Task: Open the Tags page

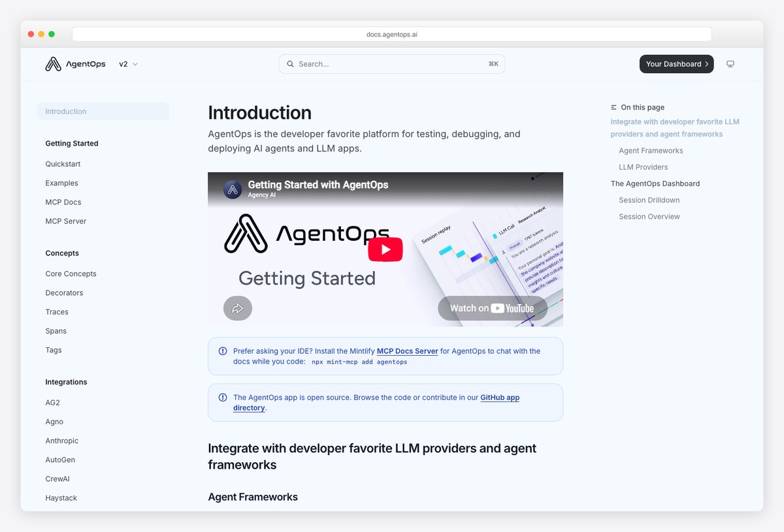Action: point(54,350)
